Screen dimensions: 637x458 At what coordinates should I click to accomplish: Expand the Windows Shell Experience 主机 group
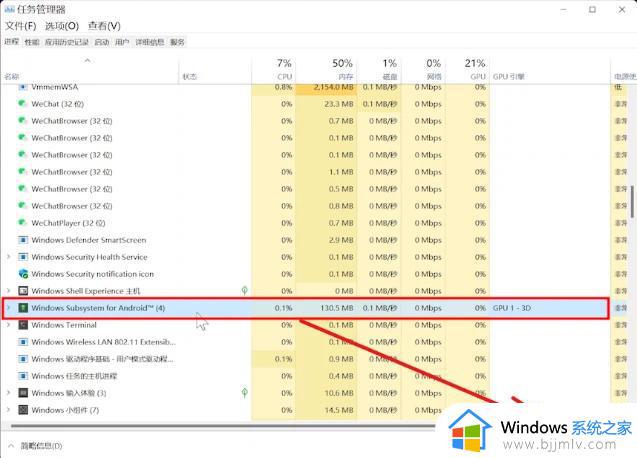click(8, 291)
